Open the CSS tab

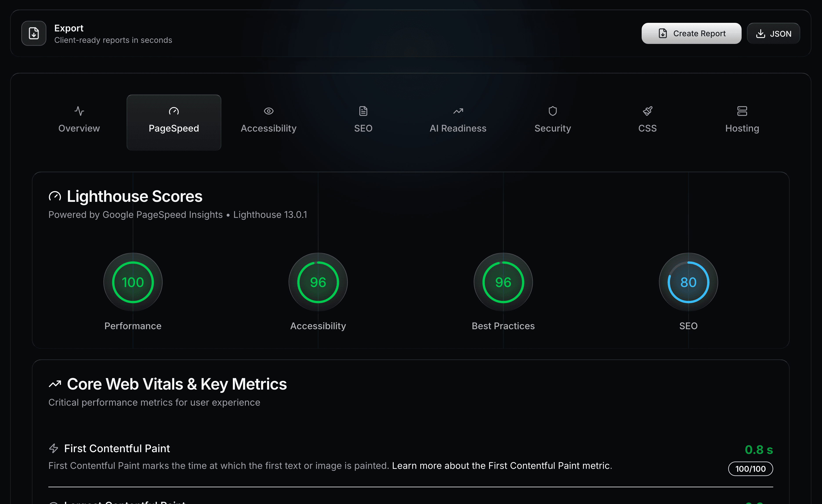point(648,122)
